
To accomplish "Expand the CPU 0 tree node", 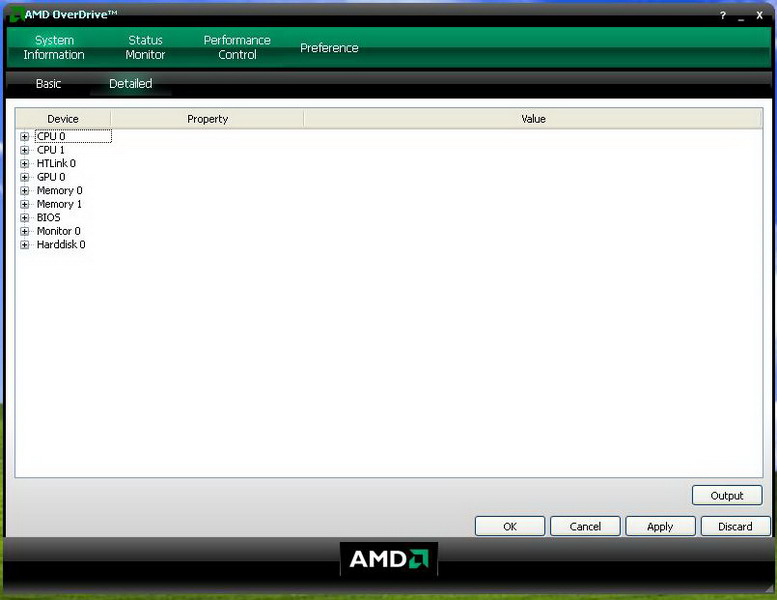I will [x=24, y=136].
